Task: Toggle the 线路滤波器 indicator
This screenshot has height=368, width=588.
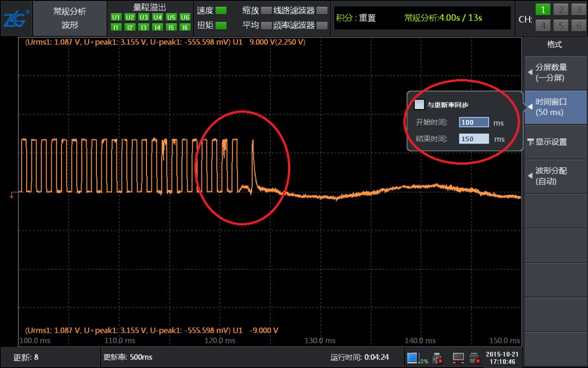Action: [x=322, y=10]
